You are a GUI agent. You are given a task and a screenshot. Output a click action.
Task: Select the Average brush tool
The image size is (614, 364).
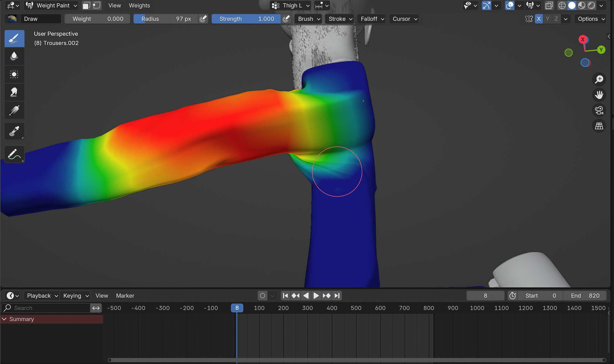14,75
